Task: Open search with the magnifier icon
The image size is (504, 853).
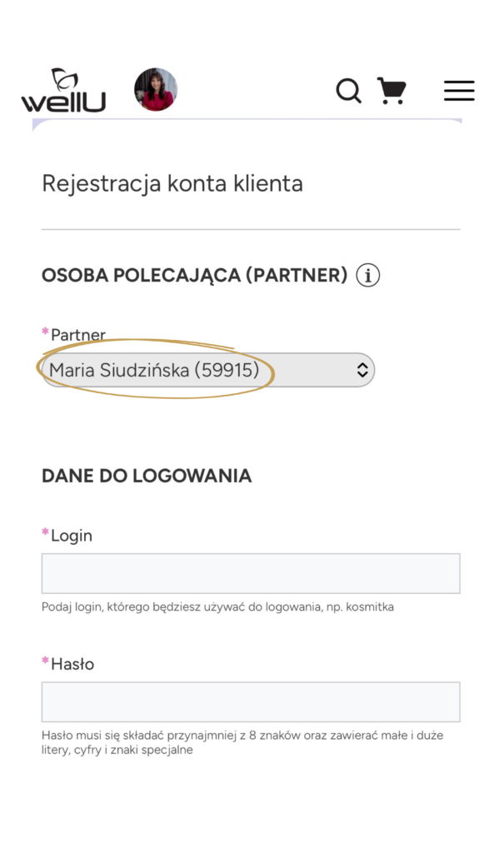Action: (x=348, y=90)
